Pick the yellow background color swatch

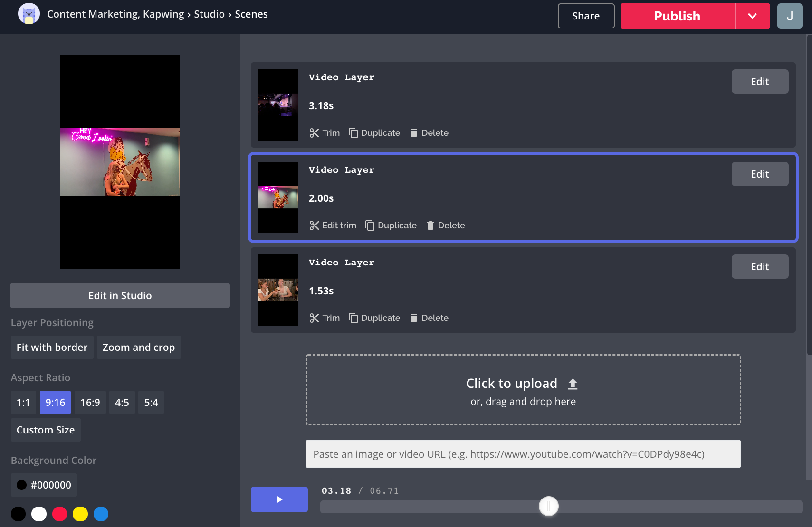pos(80,514)
